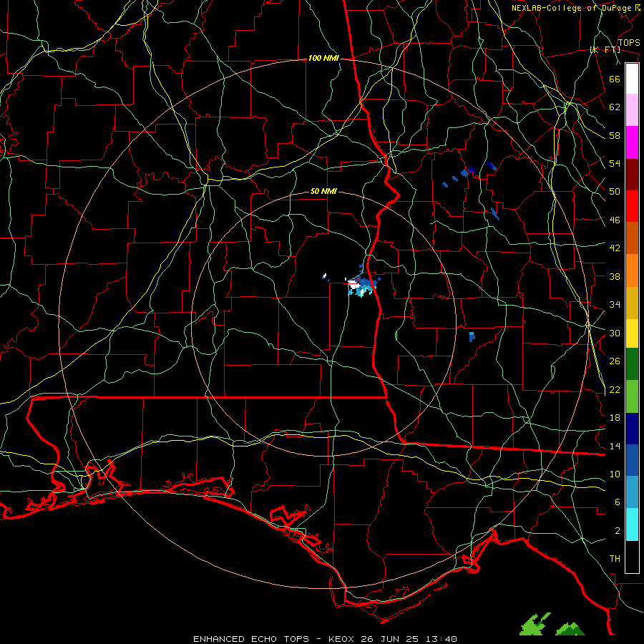644x644 pixels.
Task: Click the "TOPS" legend title
Action: [x=629, y=43]
